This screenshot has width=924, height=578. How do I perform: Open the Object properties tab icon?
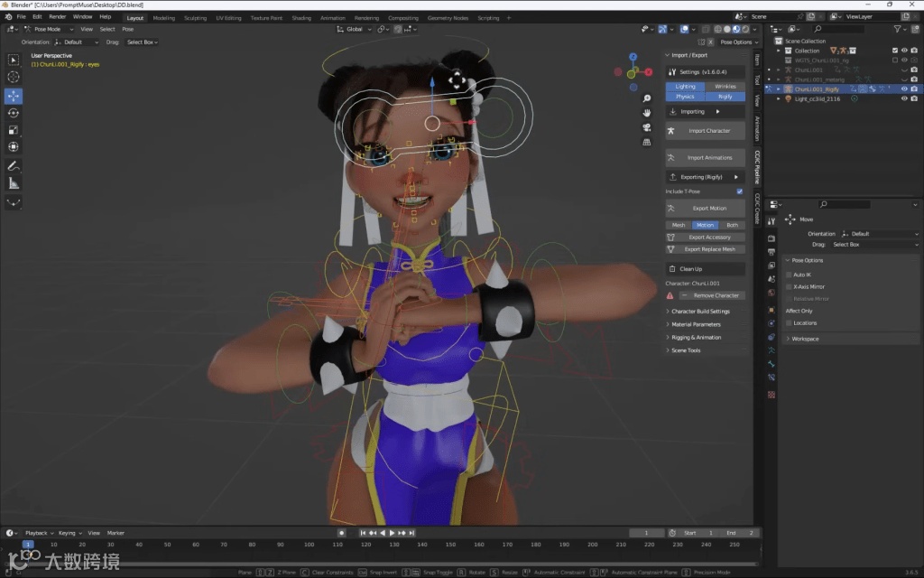[772, 310]
